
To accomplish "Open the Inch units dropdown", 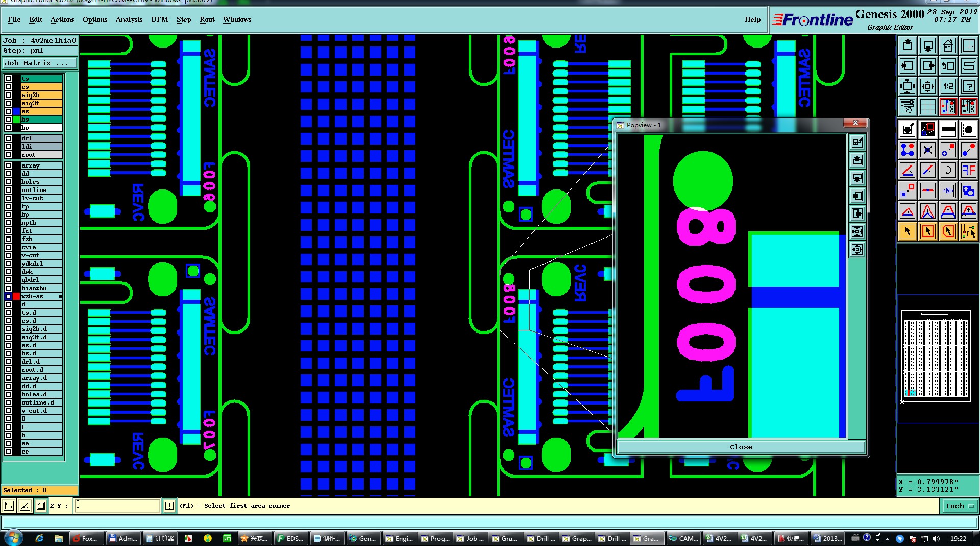I will point(960,506).
